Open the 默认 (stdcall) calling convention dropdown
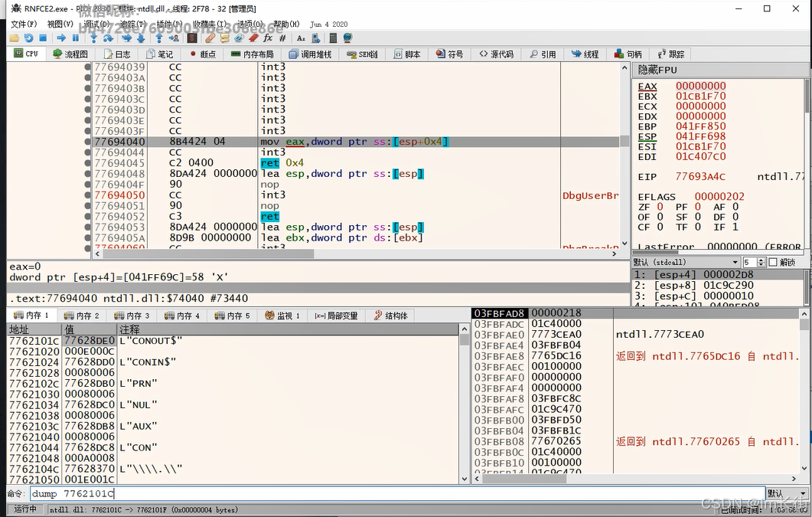The width and height of the screenshot is (812, 517). coord(686,262)
